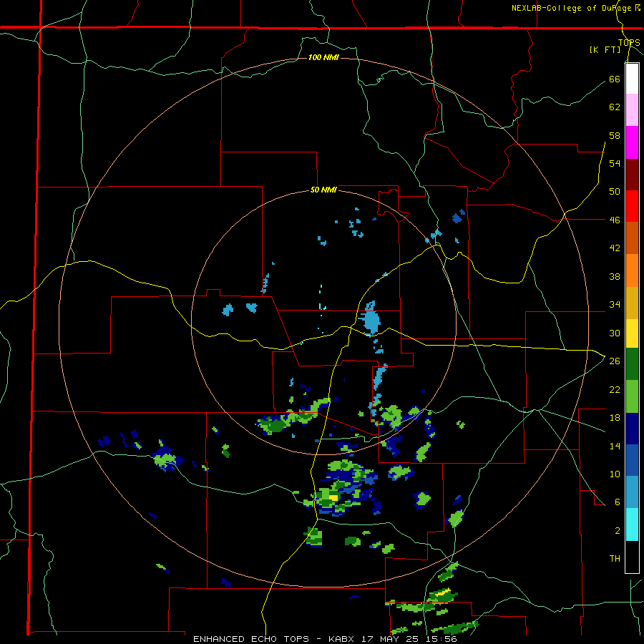Click the light pink legend swatch
The height and width of the screenshot is (644, 644).
click(x=632, y=109)
